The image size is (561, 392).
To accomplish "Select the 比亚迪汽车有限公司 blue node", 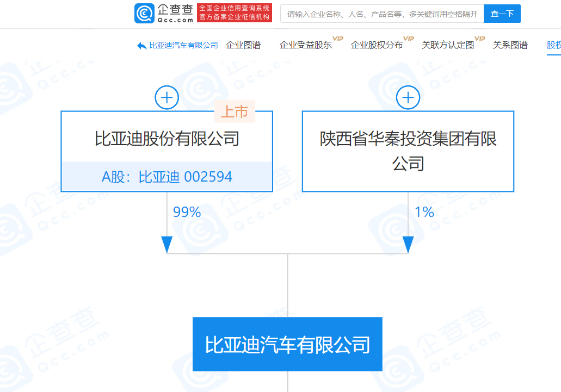I will tap(287, 344).
